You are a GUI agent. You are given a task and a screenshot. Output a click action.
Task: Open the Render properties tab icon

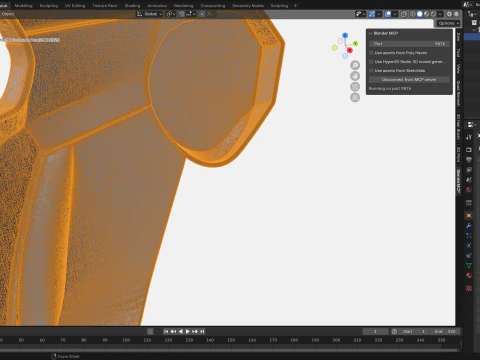pyautogui.click(x=469, y=150)
